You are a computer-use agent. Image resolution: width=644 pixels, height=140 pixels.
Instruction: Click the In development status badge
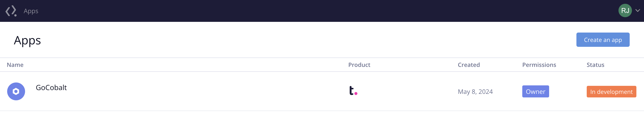tap(611, 91)
